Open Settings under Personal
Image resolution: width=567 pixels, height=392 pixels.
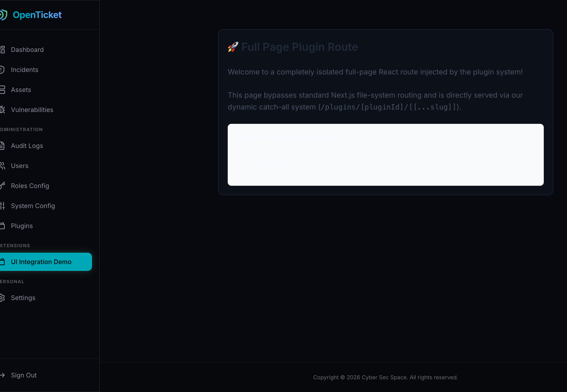point(23,298)
